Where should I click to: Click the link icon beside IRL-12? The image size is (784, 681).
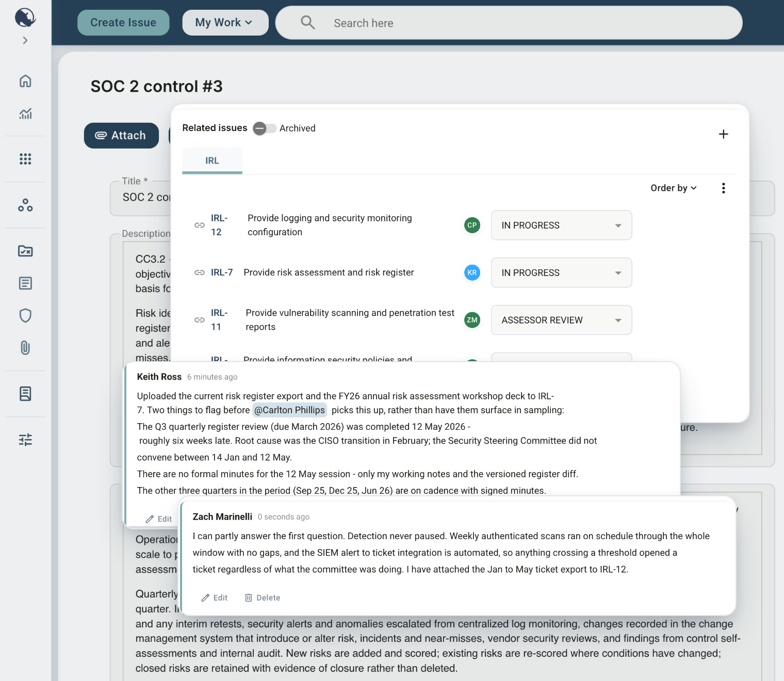[200, 225]
